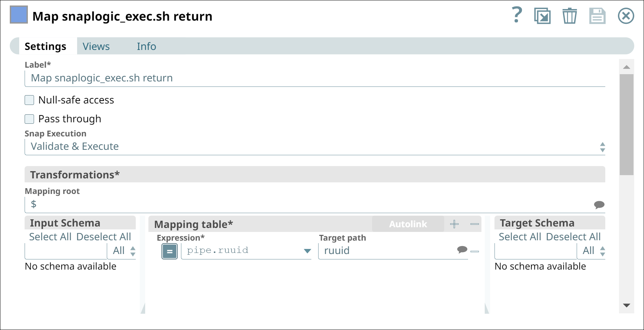Click the export snap icon
The image size is (644, 330).
tap(542, 16)
